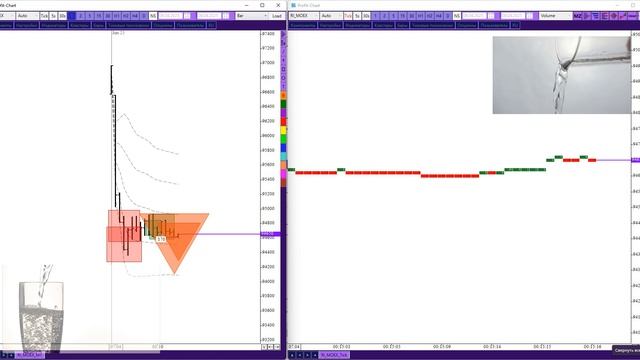Switch to RI_MOEX_Bar tab at bottom left
The image size is (640, 360).
point(30,355)
